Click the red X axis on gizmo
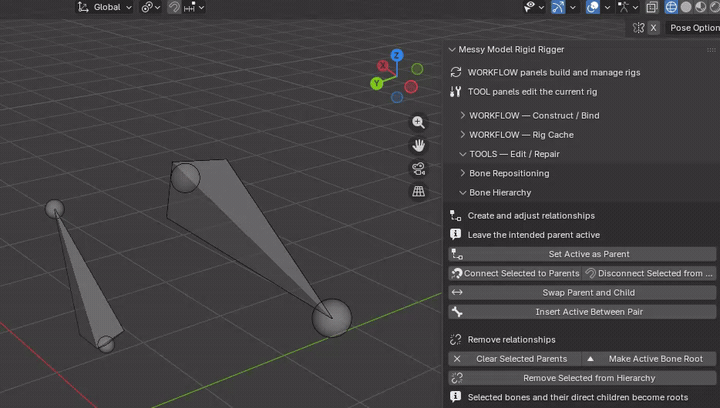Screen dimensions: 720x408 383,66
